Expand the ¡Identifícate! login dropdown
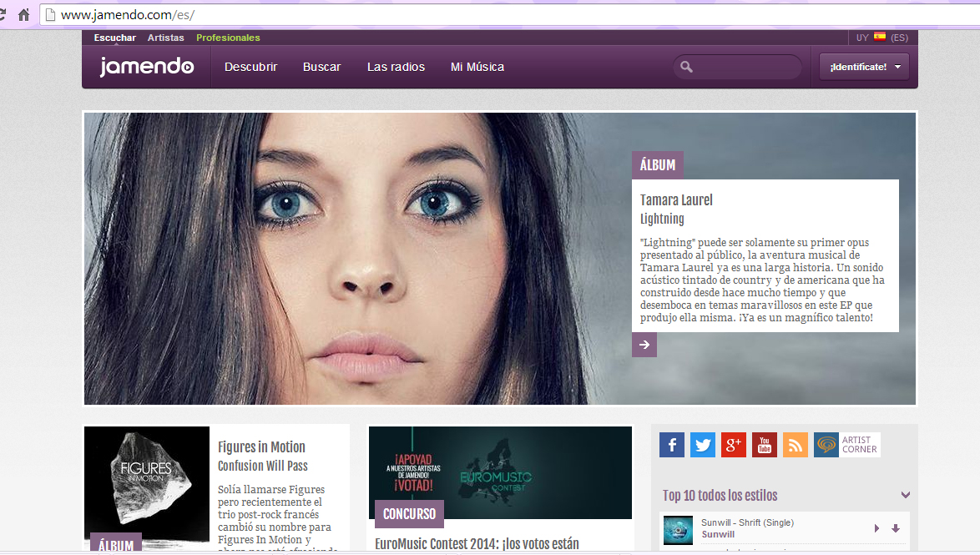Image resolution: width=980 pixels, height=555 pixels. point(864,67)
